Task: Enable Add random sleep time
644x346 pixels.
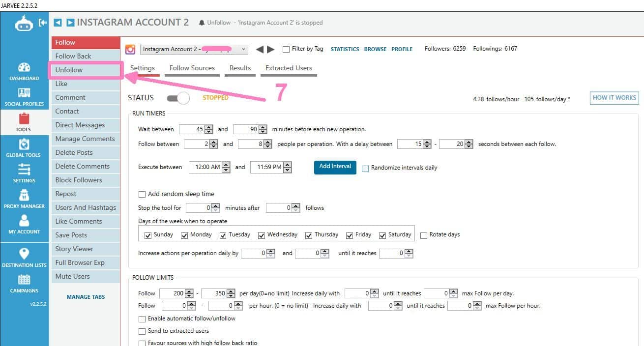Action: click(142, 194)
